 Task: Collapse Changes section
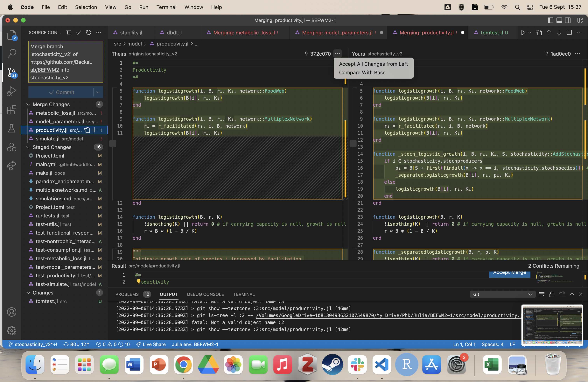click(29, 293)
